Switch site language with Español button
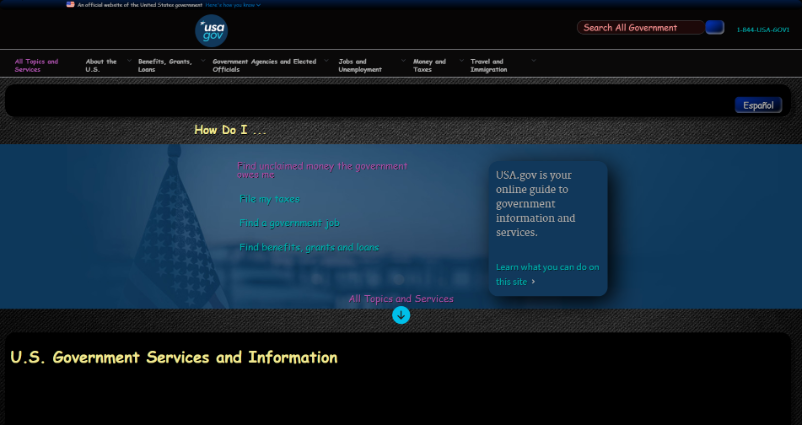 click(x=758, y=105)
